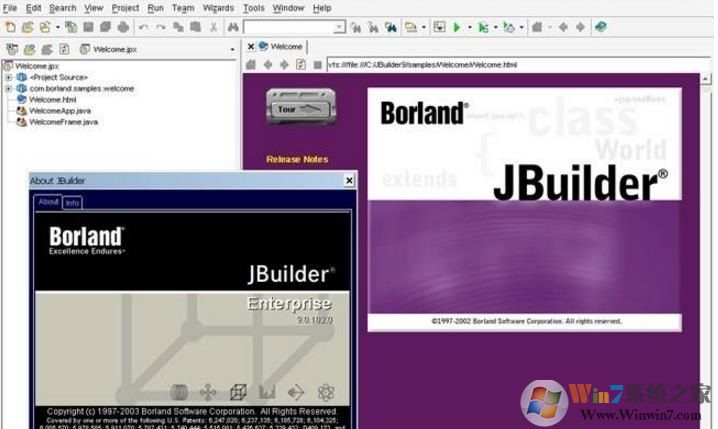The width and height of the screenshot is (718, 429).
Task: Click the Messages view toolbar icon
Action: [x=411, y=27]
